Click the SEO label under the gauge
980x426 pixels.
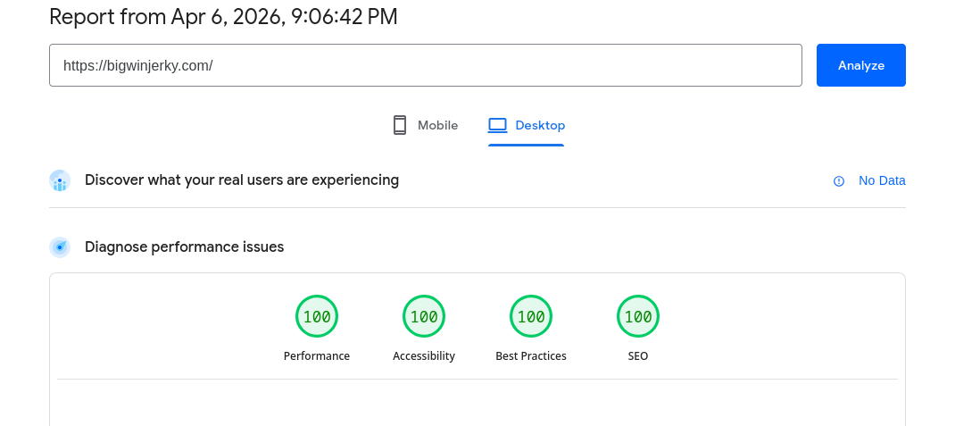point(638,356)
